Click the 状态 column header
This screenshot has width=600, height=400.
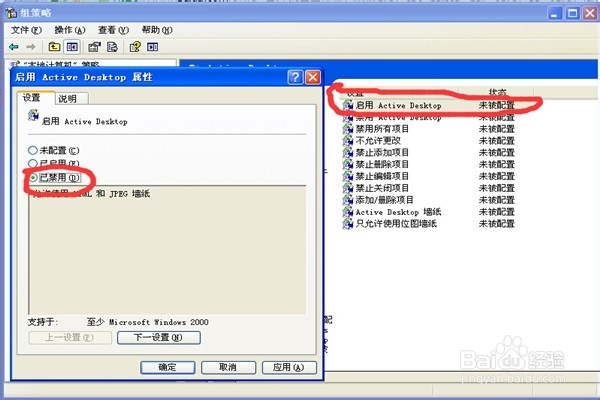pyautogui.click(x=497, y=92)
